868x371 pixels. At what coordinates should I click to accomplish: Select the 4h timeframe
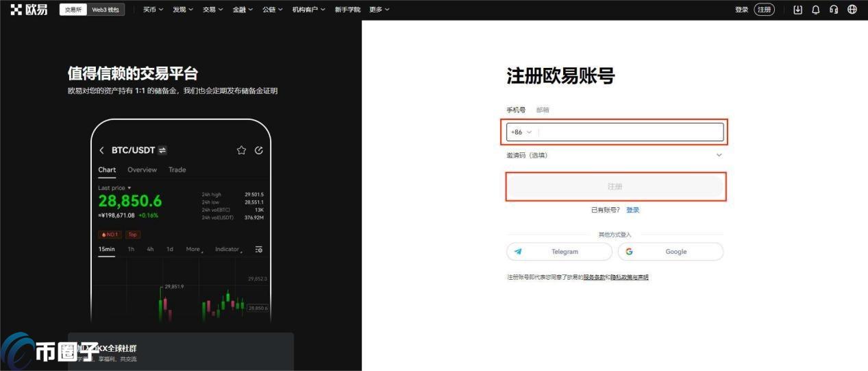click(x=150, y=249)
